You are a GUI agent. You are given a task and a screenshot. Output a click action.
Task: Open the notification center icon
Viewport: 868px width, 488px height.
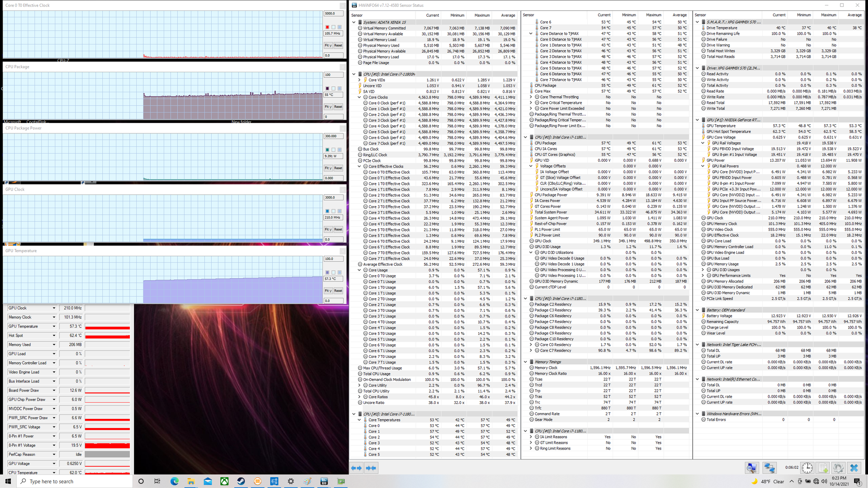pyautogui.click(x=857, y=481)
